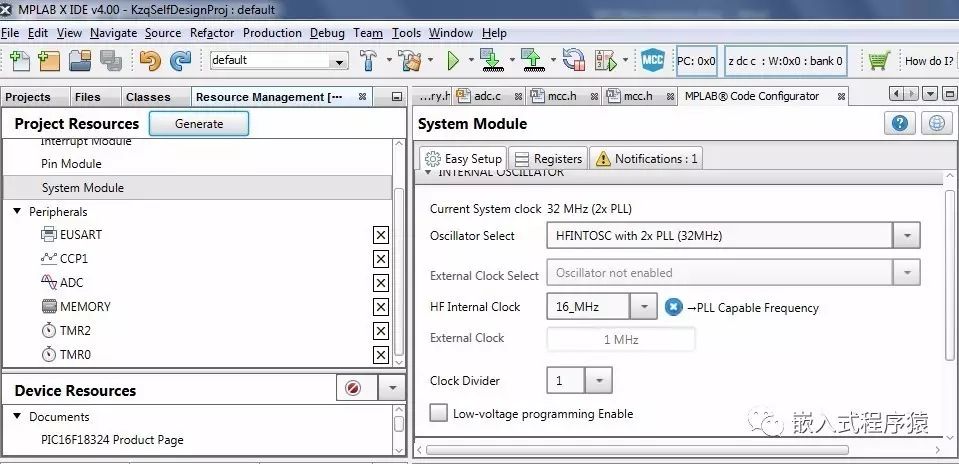Click the Open Project toolbar icon

pyautogui.click(x=80, y=61)
